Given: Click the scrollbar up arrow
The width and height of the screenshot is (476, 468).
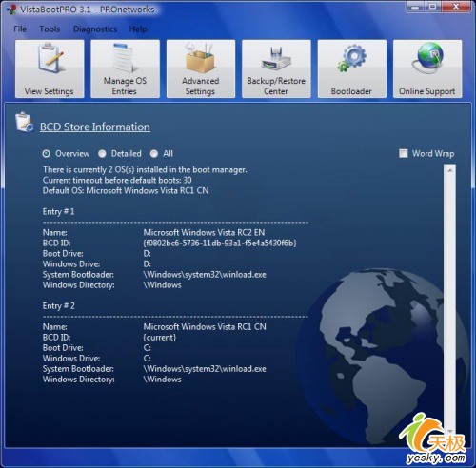Looking at the screenshot, I should (x=449, y=170).
